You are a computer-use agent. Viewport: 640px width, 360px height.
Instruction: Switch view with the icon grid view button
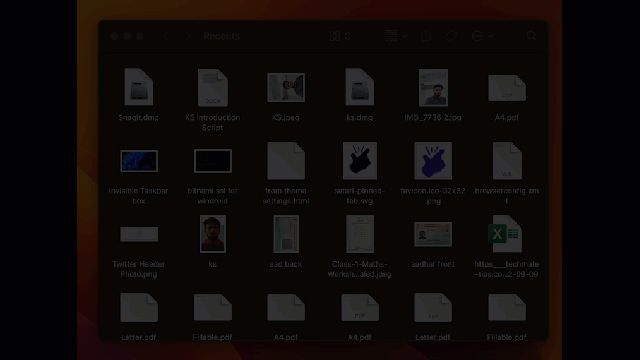point(340,36)
